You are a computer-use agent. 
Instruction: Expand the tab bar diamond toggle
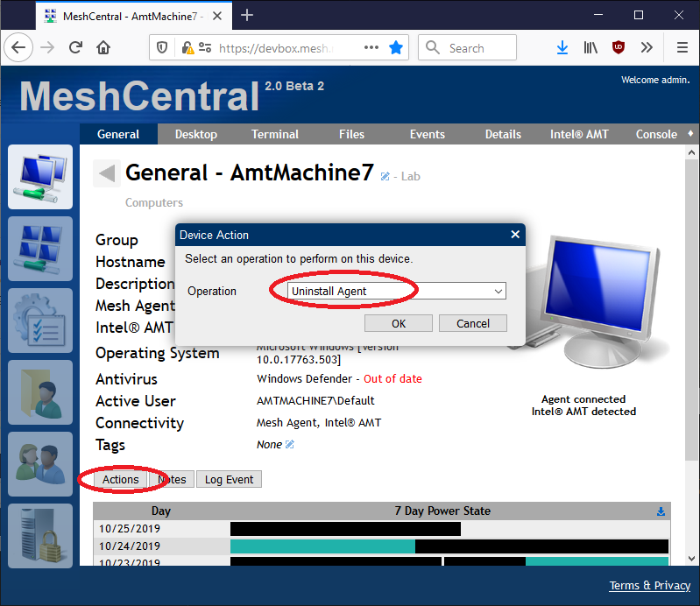pyautogui.click(x=690, y=133)
